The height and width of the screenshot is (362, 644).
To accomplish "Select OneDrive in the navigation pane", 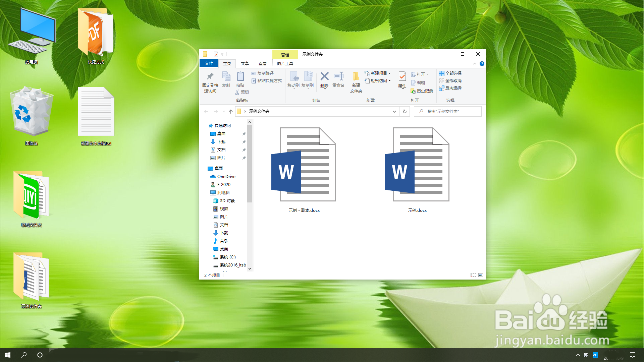I will (x=226, y=177).
